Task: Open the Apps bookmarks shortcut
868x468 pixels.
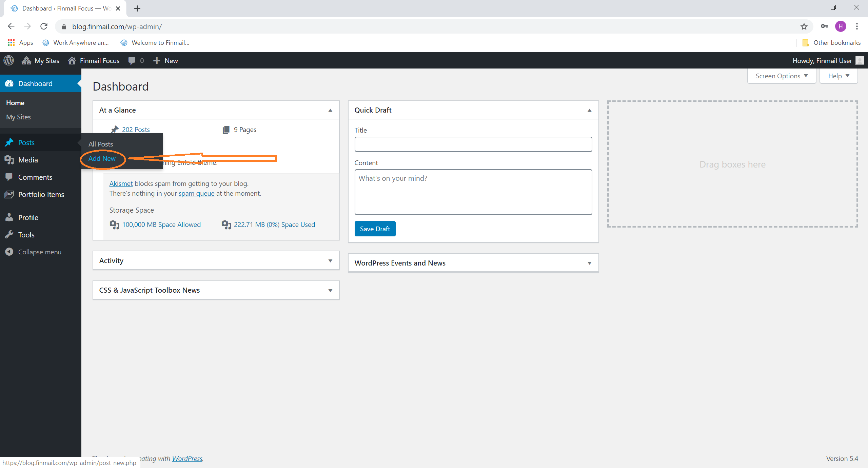Action: (20, 42)
